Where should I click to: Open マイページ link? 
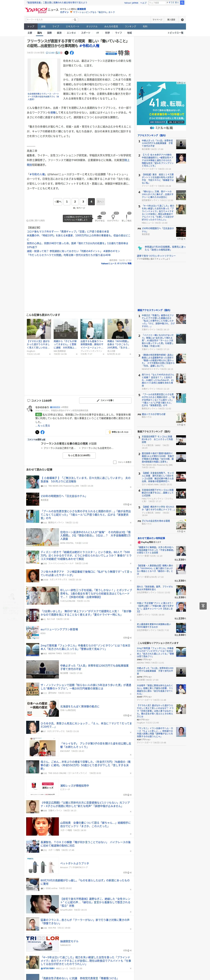click(x=157, y=20)
